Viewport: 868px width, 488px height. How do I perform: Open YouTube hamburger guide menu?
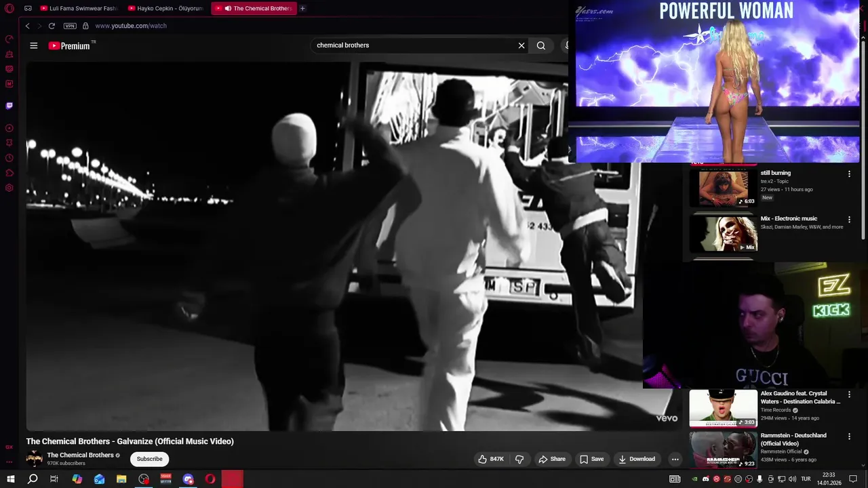tap(34, 45)
